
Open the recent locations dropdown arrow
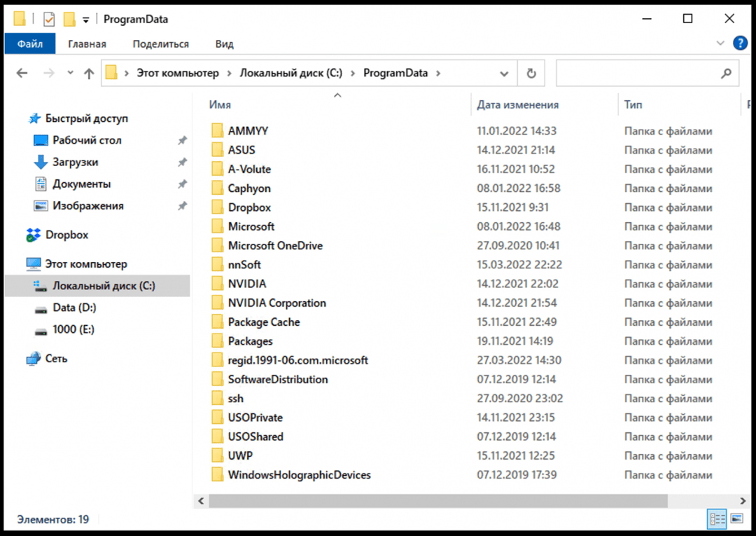(x=70, y=74)
